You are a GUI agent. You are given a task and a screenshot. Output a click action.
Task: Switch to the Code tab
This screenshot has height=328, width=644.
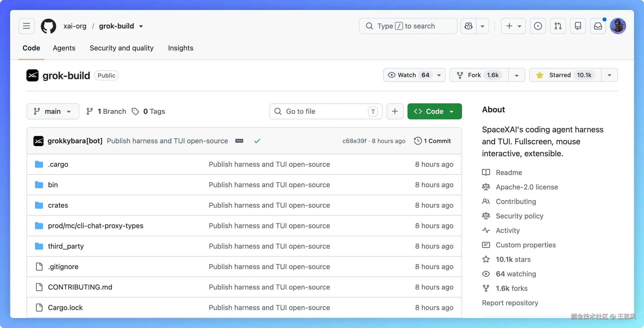(31, 48)
